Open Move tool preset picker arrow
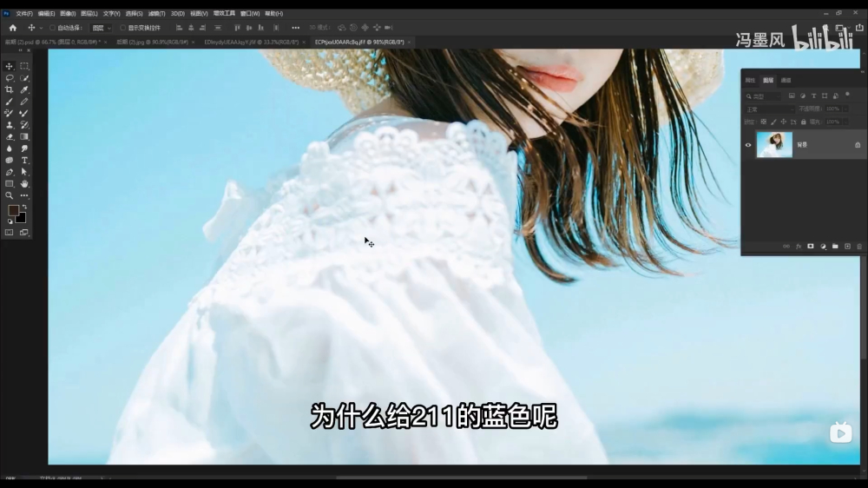This screenshot has width=868, height=488. tap(41, 28)
